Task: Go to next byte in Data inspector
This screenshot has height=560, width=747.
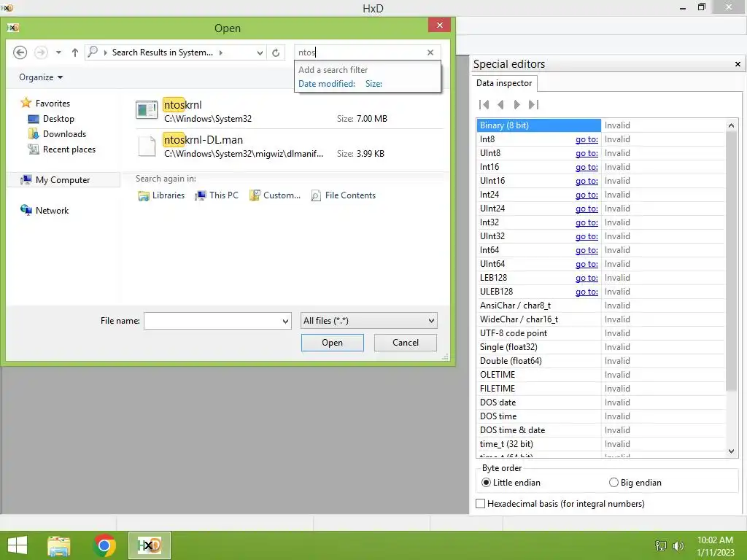Action: point(517,105)
